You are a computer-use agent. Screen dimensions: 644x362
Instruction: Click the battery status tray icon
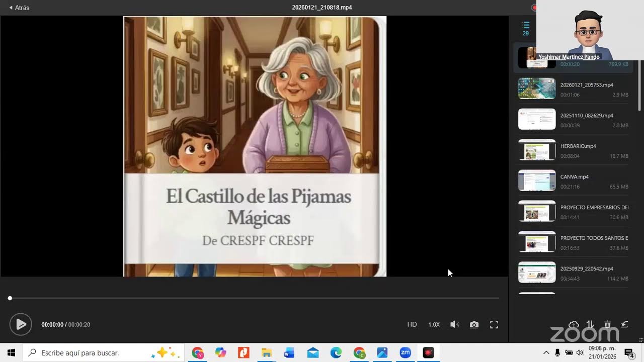(x=569, y=353)
